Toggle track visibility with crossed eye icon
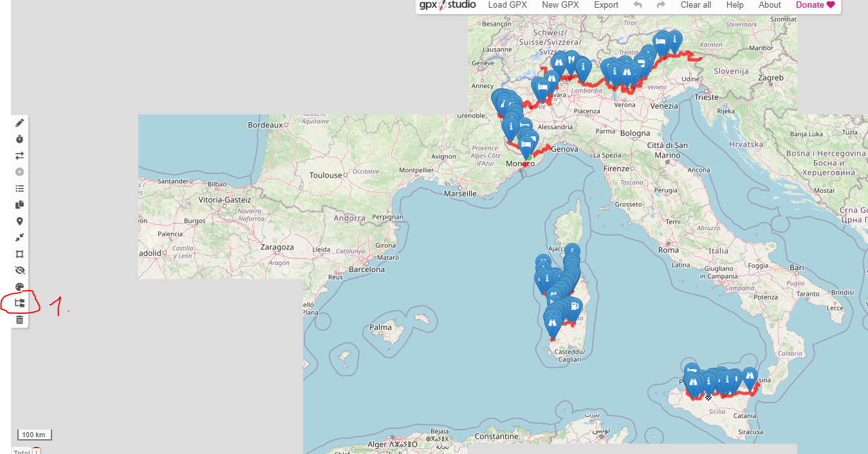This screenshot has height=454, width=868. [x=19, y=271]
